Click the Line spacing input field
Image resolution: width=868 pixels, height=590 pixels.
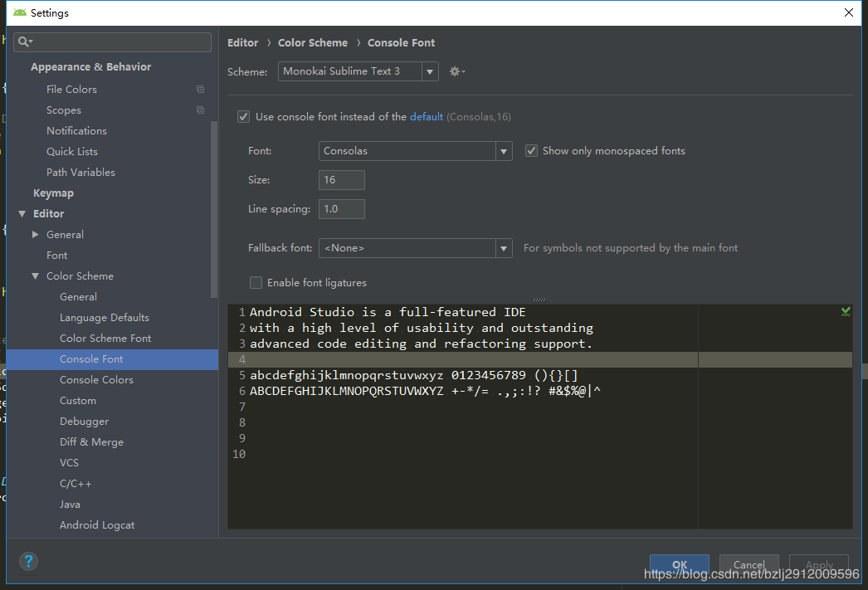[x=342, y=209]
